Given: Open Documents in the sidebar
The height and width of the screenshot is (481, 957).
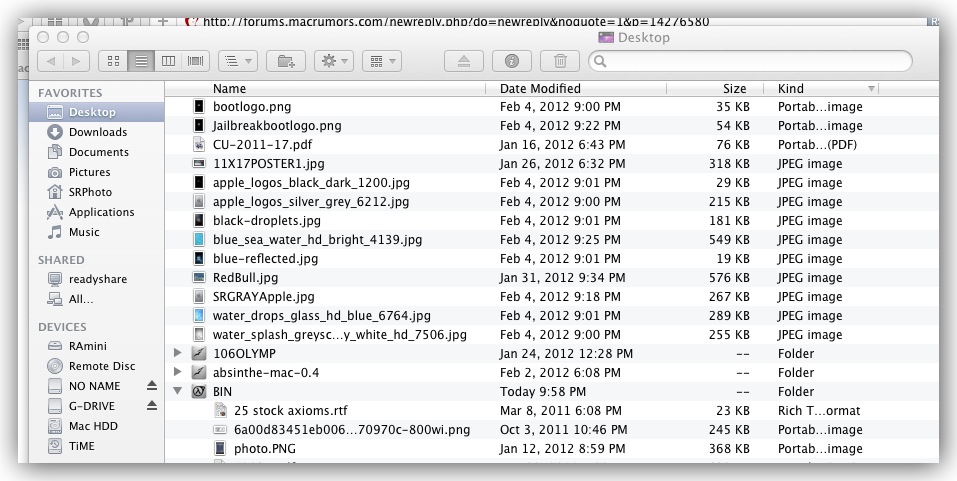Looking at the screenshot, I should pos(96,152).
